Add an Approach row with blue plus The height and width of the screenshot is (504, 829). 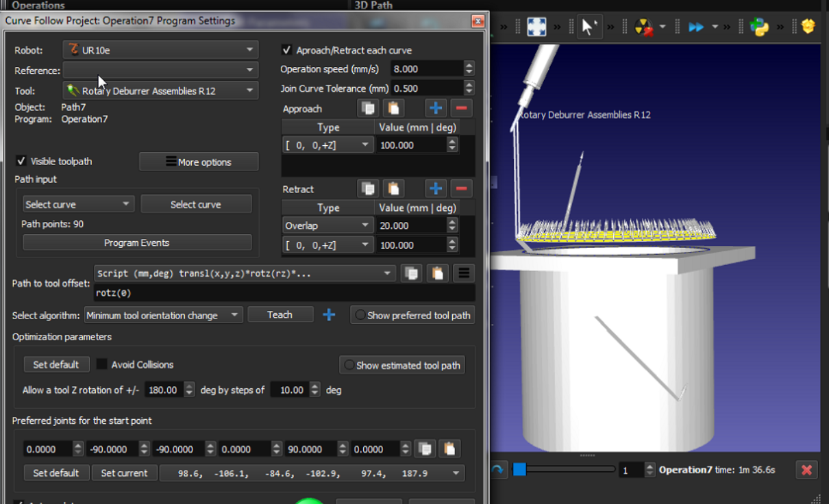coord(436,108)
